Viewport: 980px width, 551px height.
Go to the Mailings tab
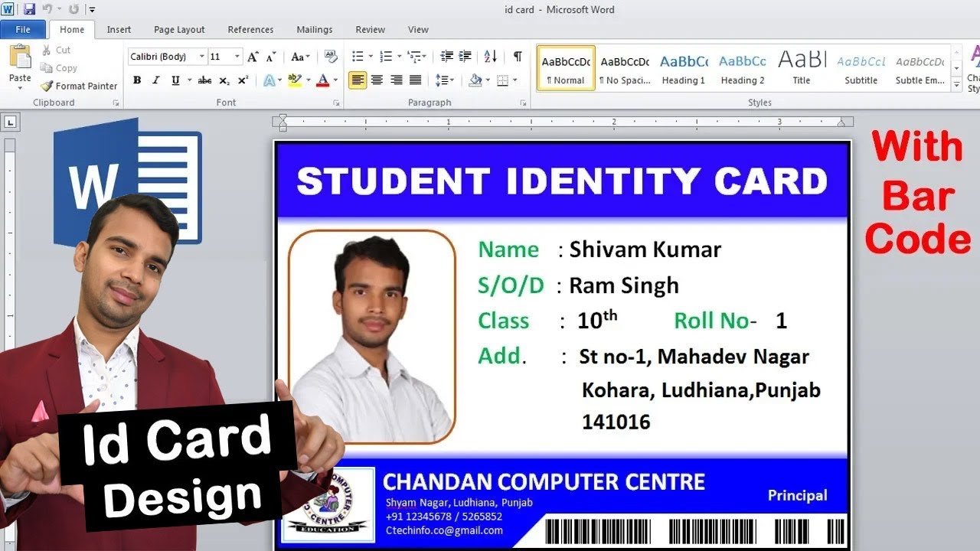click(x=315, y=29)
